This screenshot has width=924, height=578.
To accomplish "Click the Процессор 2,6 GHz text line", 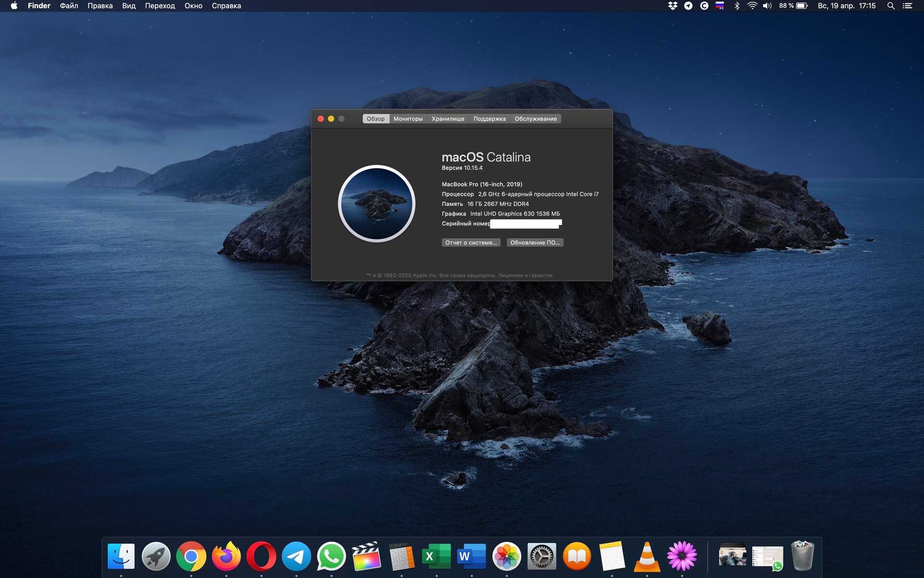I will tap(520, 194).
